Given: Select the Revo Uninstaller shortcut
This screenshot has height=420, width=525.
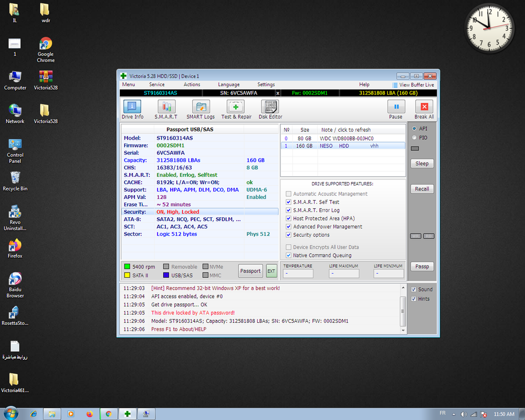Looking at the screenshot, I should (15, 218).
